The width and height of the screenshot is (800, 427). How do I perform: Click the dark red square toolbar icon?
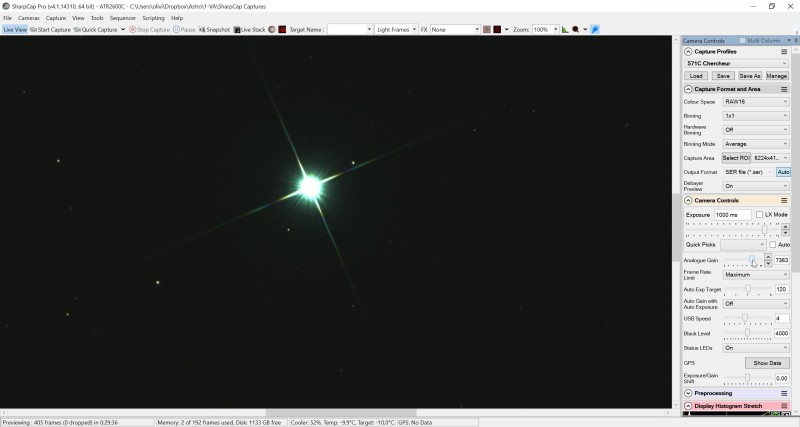coord(497,30)
